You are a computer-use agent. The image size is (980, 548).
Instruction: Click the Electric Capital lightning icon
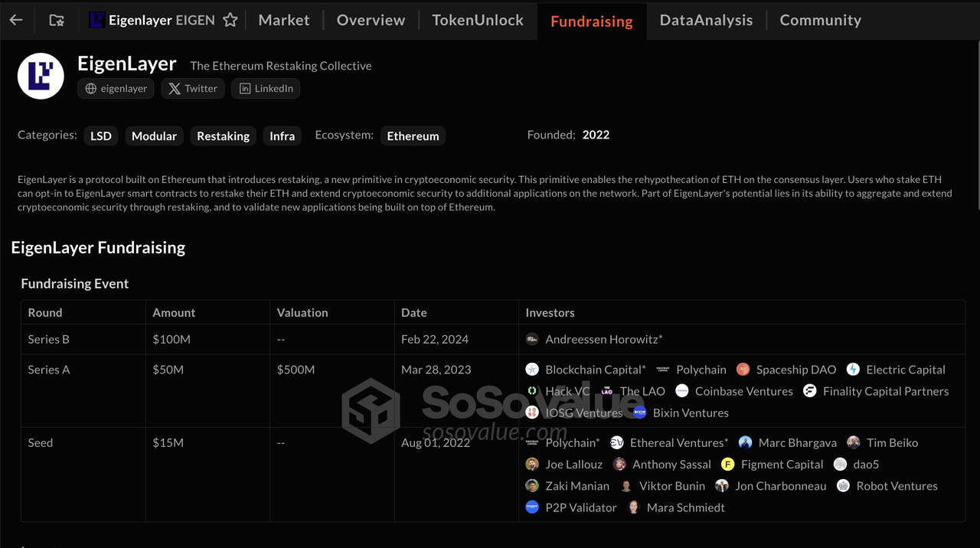tap(853, 370)
